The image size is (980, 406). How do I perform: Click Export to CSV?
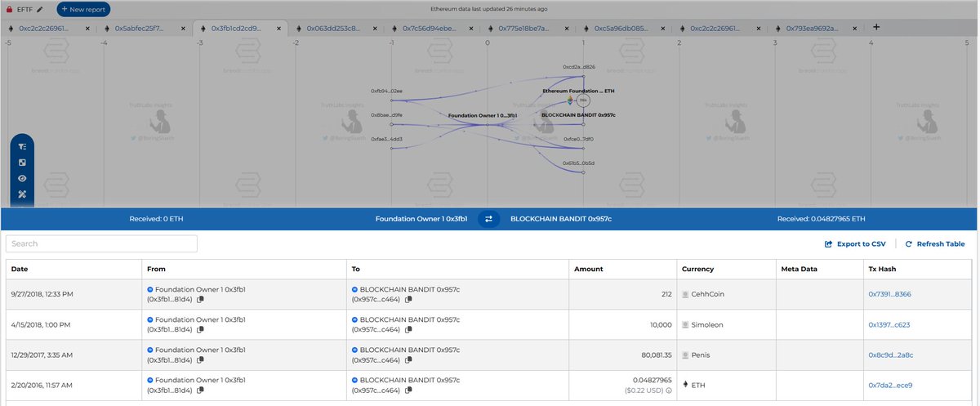pyautogui.click(x=855, y=243)
